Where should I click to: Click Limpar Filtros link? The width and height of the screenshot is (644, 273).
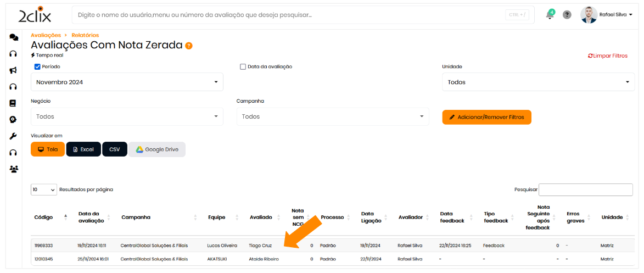point(607,55)
